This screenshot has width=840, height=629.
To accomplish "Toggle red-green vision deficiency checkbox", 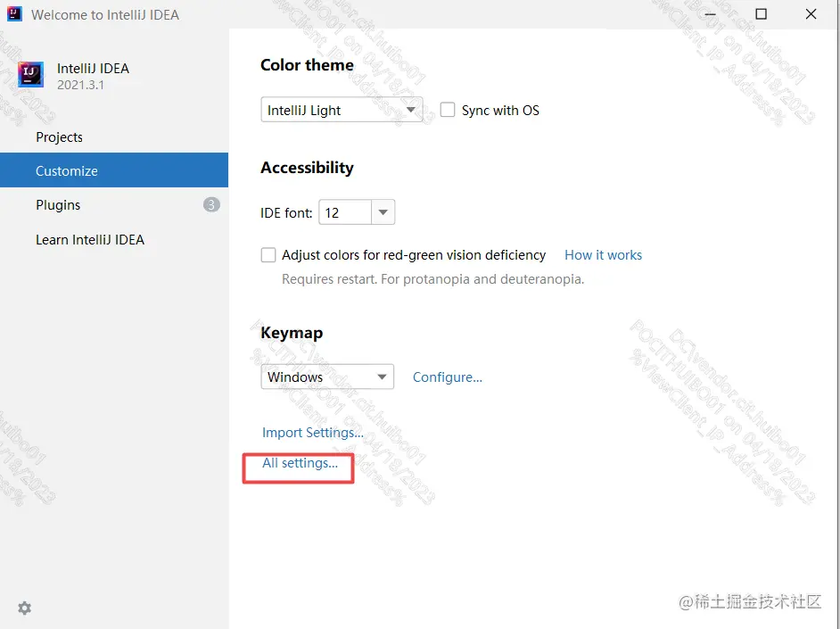I will pyautogui.click(x=268, y=254).
